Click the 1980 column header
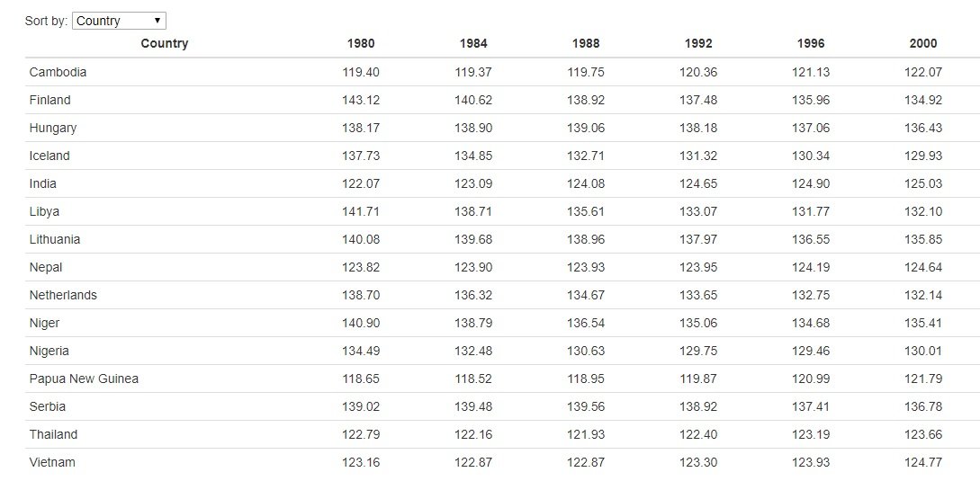 361,43
